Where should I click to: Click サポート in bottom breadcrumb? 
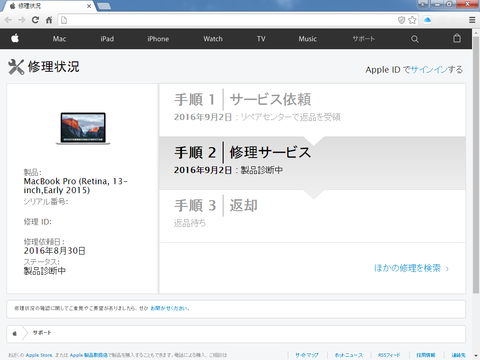pyautogui.click(x=42, y=333)
